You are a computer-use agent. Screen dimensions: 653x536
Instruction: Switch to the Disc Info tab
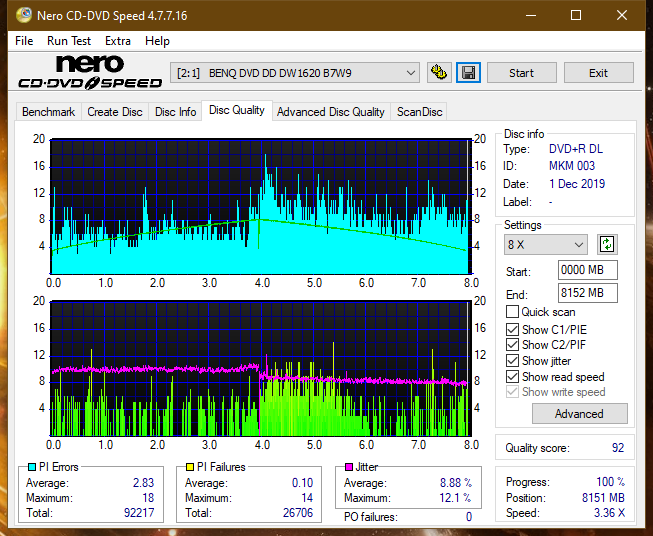point(175,112)
